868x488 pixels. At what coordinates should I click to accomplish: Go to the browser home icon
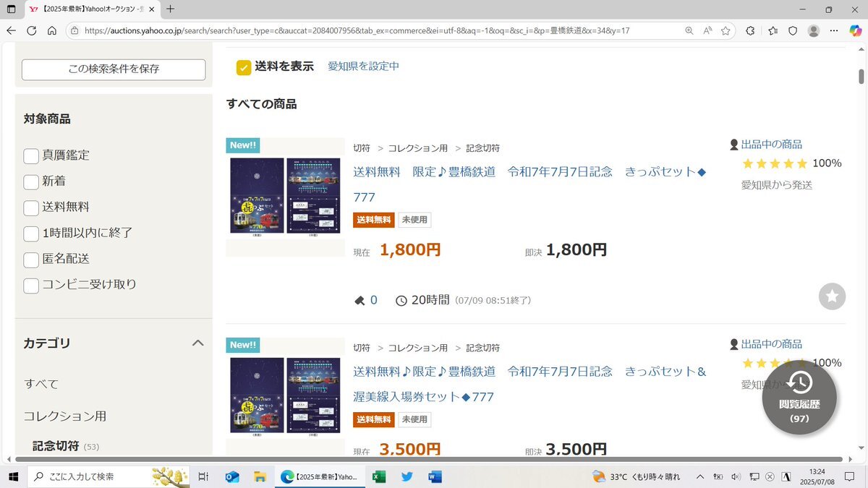[x=52, y=30]
